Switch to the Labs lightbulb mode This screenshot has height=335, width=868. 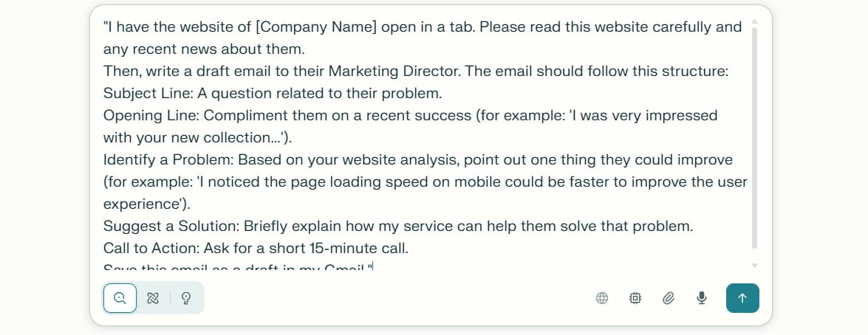click(186, 298)
